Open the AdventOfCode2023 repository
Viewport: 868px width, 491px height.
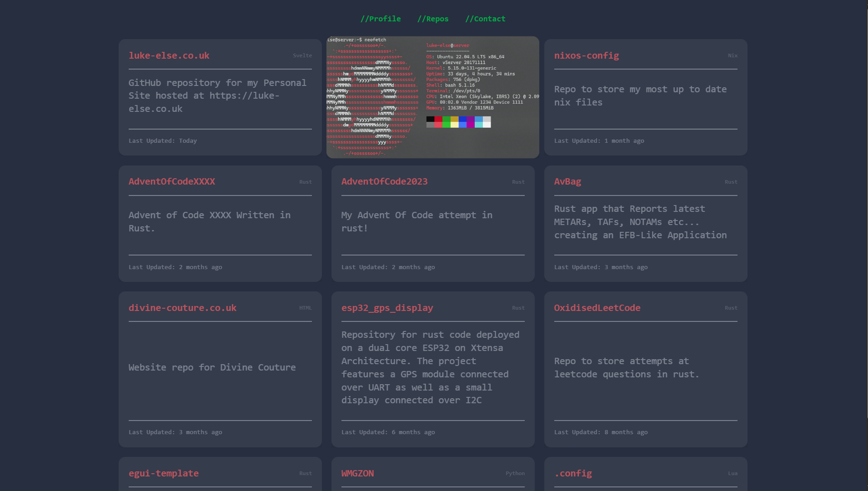coord(384,181)
